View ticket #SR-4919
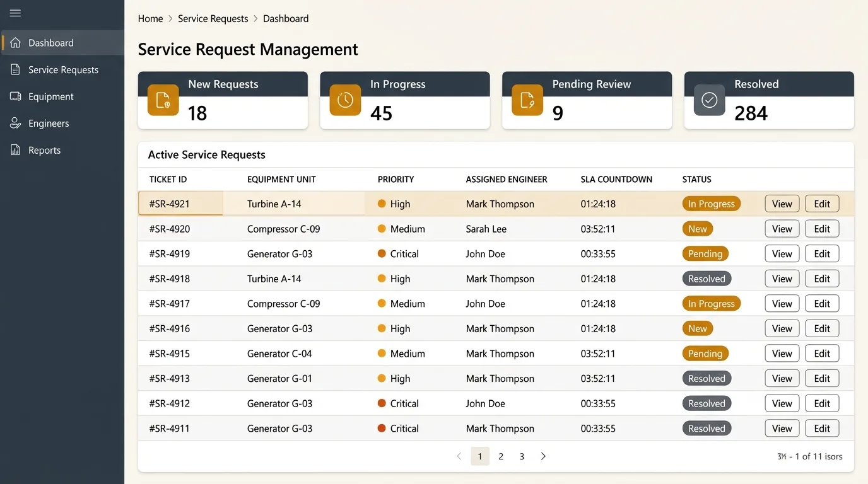Viewport: 868px width, 484px height. coord(782,254)
